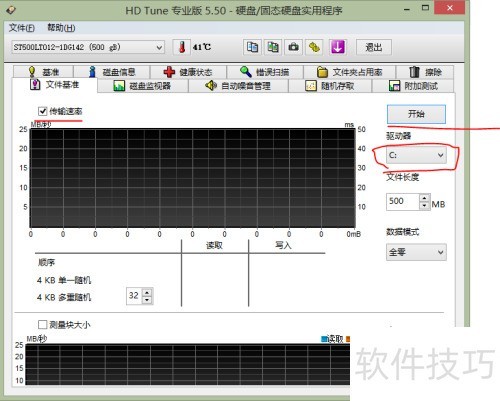500x401 pixels.
Task: Click the 开始 start button
Action: [416, 114]
